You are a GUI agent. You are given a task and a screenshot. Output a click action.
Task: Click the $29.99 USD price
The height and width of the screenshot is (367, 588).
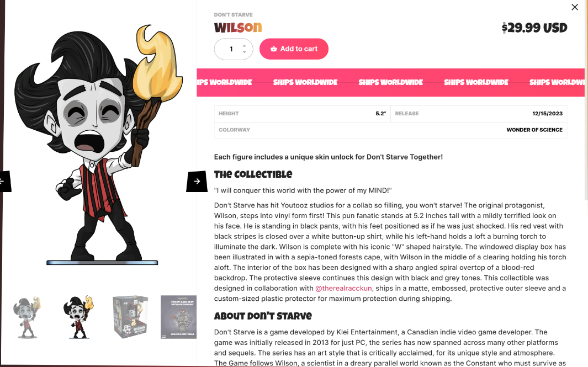tap(534, 28)
